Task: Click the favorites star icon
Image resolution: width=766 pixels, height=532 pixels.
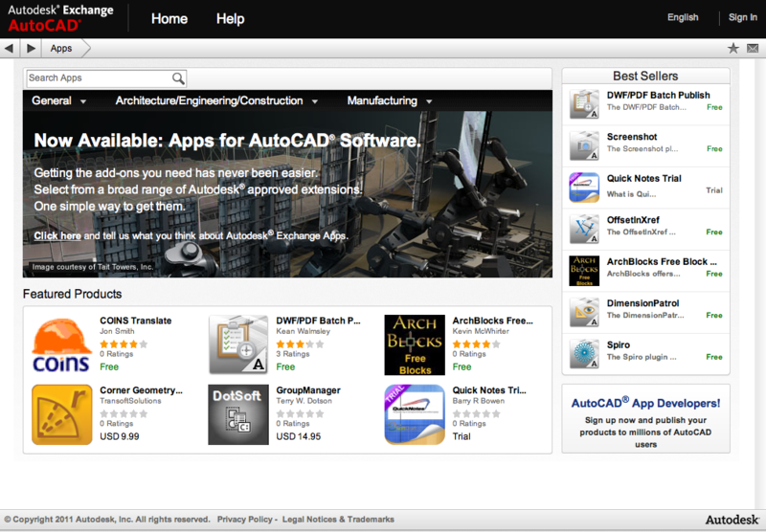Action: [x=733, y=48]
